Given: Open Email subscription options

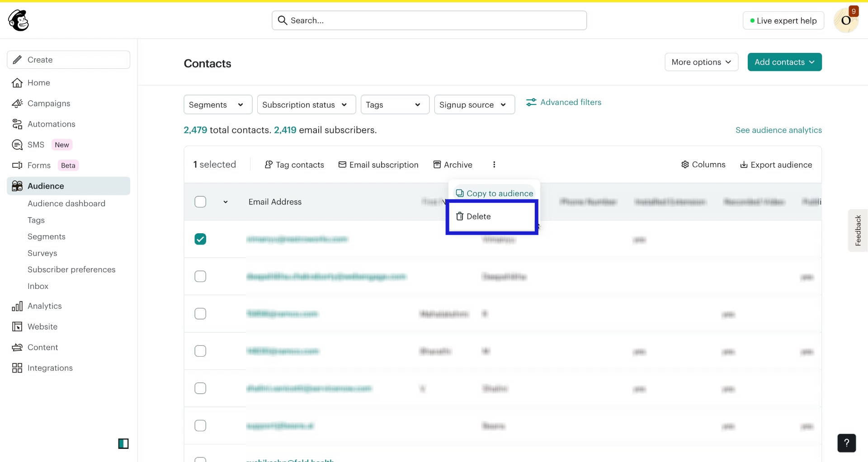Looking at the screenshot, I should pyautogui.click(x=378, y=165).
